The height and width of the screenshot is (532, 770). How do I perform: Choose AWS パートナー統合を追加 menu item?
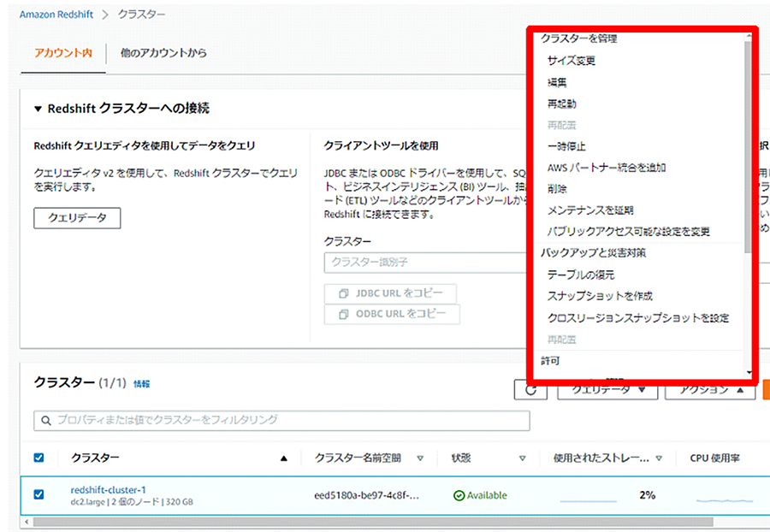tap(607, 168)
